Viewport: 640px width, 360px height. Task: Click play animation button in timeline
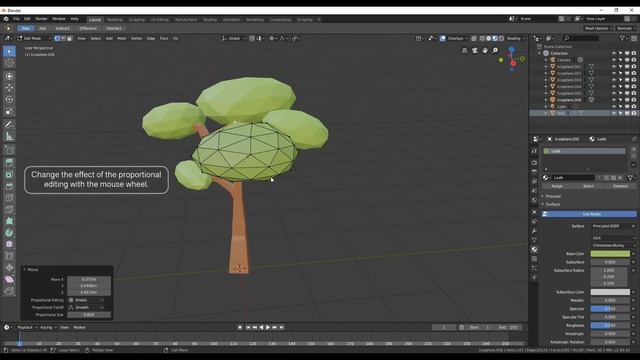click(x=268, y=327)
